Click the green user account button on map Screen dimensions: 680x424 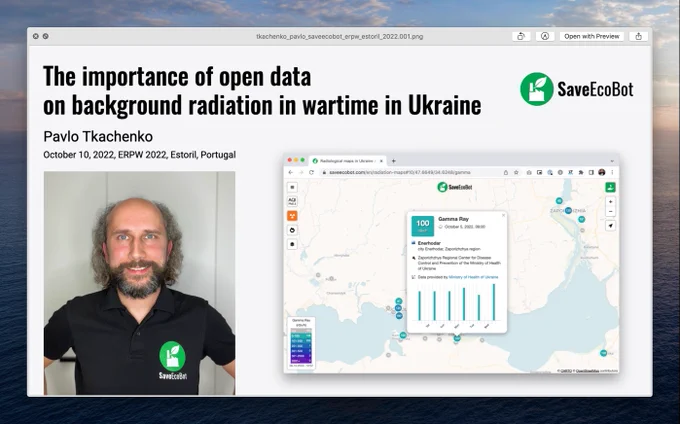610,187
